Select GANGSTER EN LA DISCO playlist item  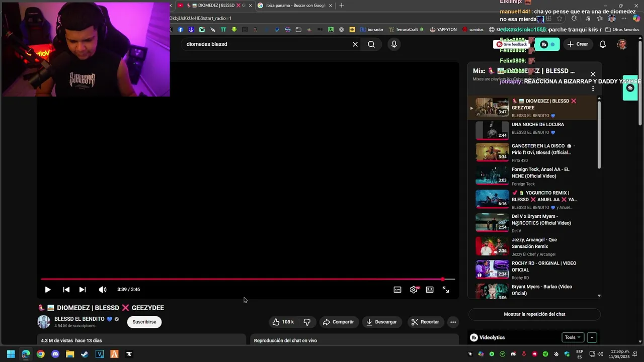coord(533,153)
